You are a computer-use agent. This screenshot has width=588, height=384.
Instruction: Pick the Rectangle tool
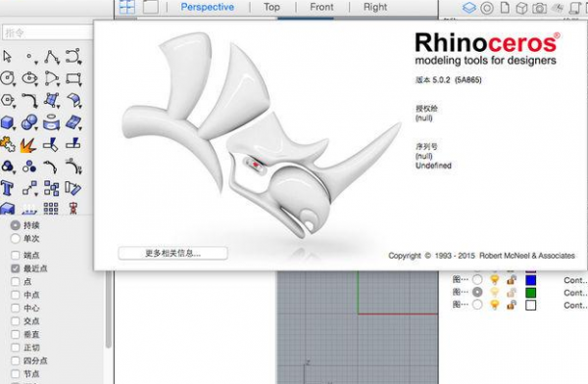(x=73, y=78)
